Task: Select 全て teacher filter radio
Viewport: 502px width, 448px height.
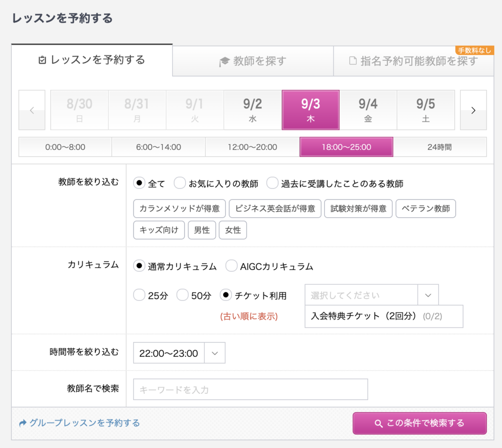Action: (x=139, y=183)
